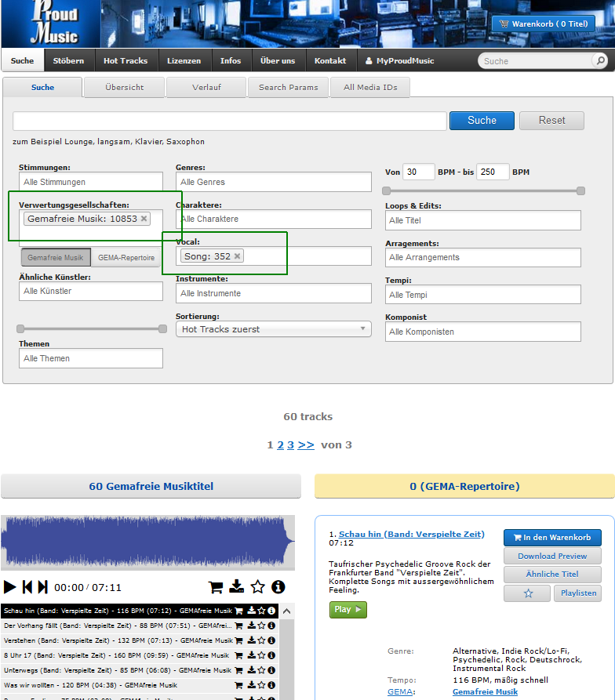Download the Der Vorhang fällt playlist row

click(252, 626)
